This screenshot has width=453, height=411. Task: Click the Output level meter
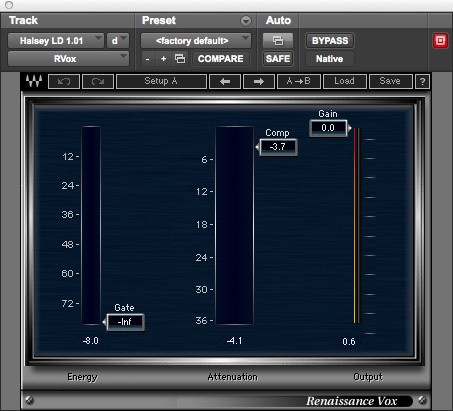click(357, 225)
